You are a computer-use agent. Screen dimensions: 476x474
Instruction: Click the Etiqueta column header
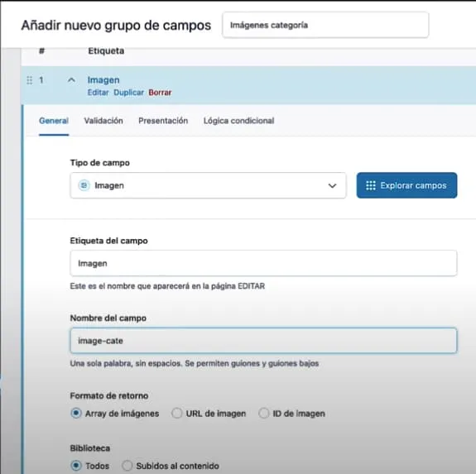point(106,51)
